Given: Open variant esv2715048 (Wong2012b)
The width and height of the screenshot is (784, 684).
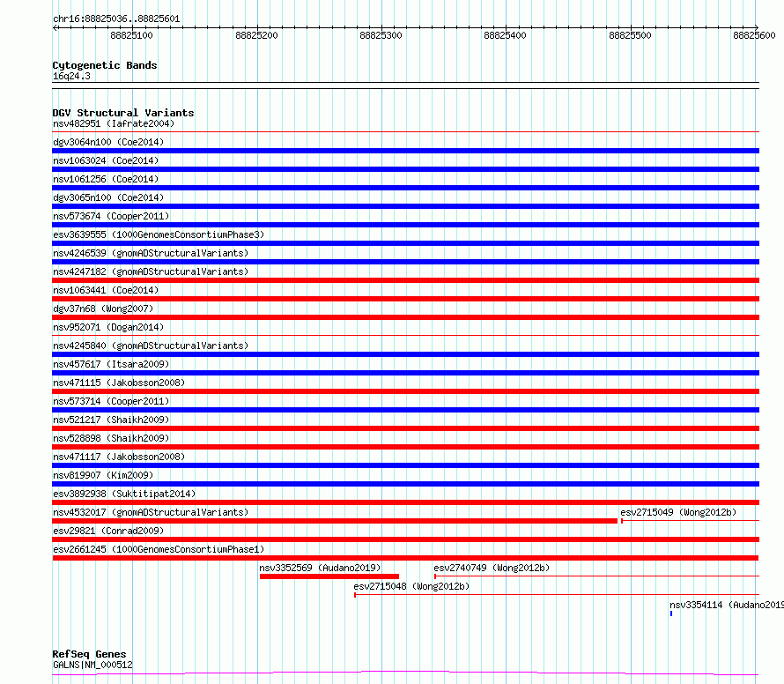Looking at the screenshot, I should coord(411,586).
